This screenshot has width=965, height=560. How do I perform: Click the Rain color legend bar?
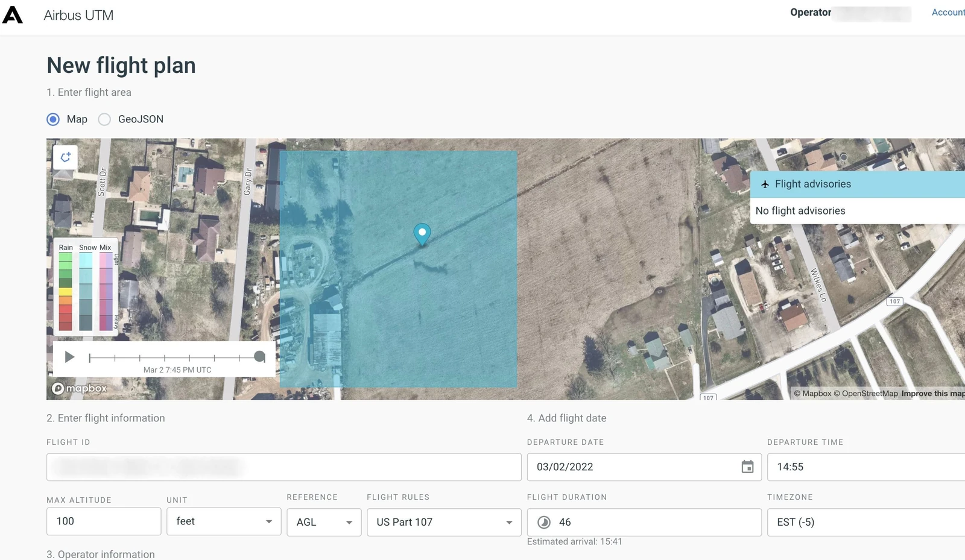66,291
